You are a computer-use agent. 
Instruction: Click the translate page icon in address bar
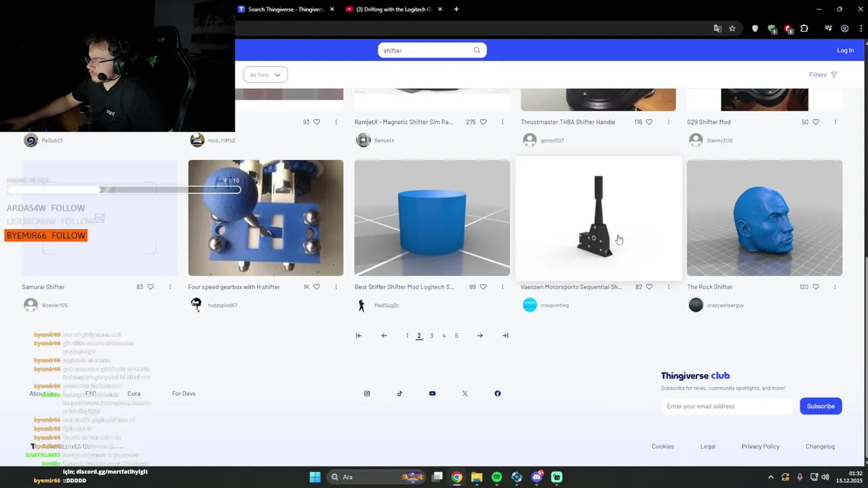(x=717, y=28)
